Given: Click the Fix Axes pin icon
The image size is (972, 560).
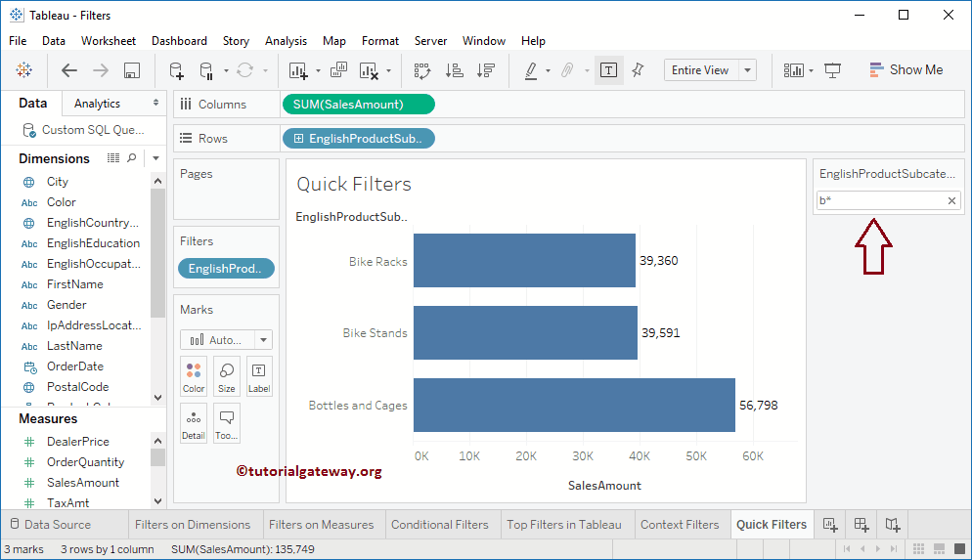Looking at the screenshot, I should click(x=638, y=70).
